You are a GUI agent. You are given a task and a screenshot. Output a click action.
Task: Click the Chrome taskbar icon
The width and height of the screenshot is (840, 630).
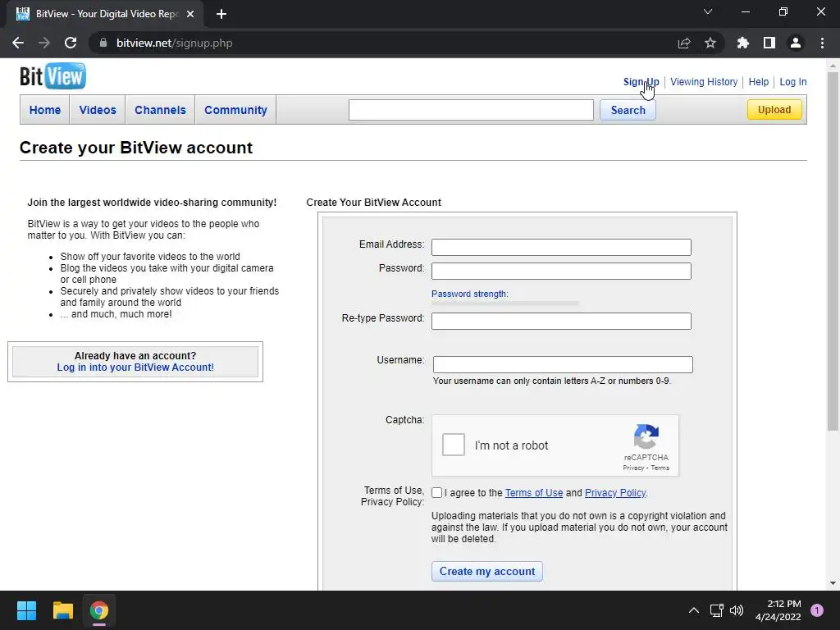click(99, 610)
